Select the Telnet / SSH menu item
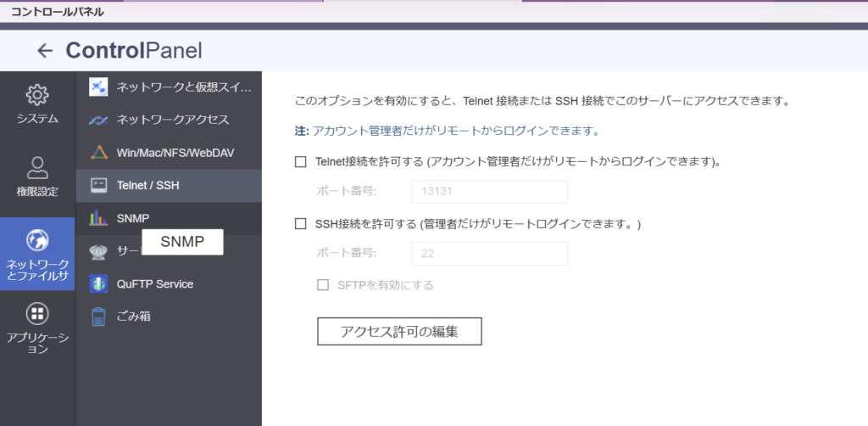 pos(147,185)
